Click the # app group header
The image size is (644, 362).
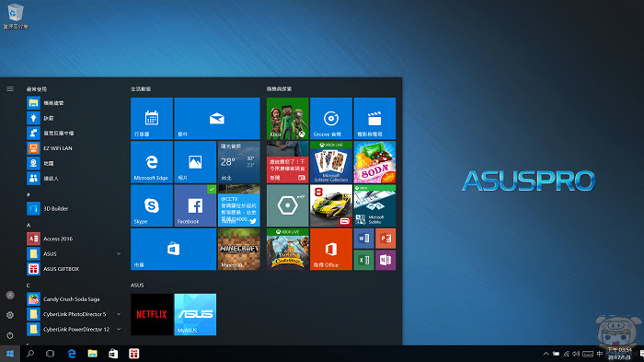pos(29,194)
